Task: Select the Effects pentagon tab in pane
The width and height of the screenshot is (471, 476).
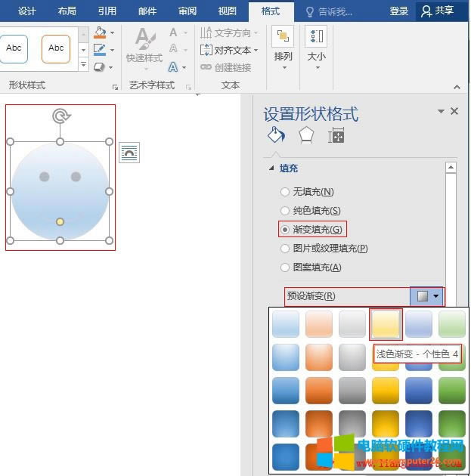Action: click(306, 135)
